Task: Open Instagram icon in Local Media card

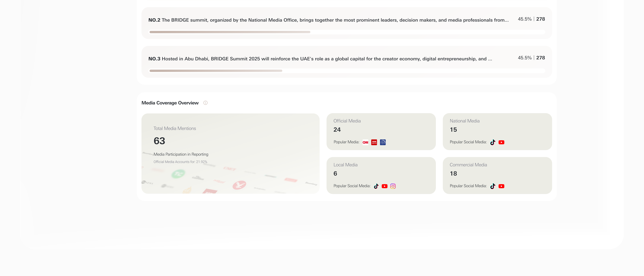Action: (393, 186)
